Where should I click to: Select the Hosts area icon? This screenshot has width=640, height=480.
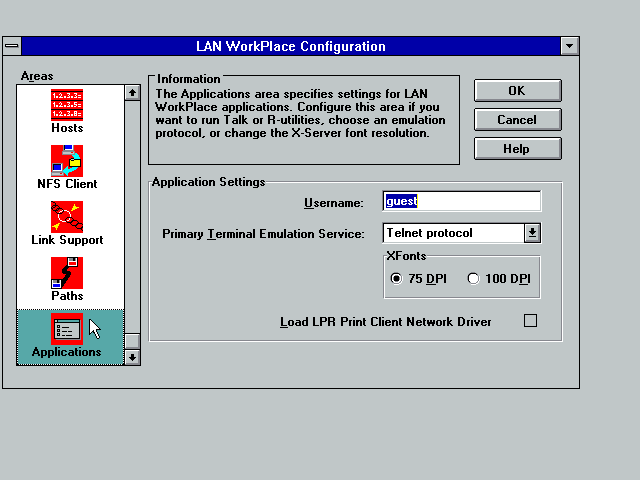click(67, 105)
